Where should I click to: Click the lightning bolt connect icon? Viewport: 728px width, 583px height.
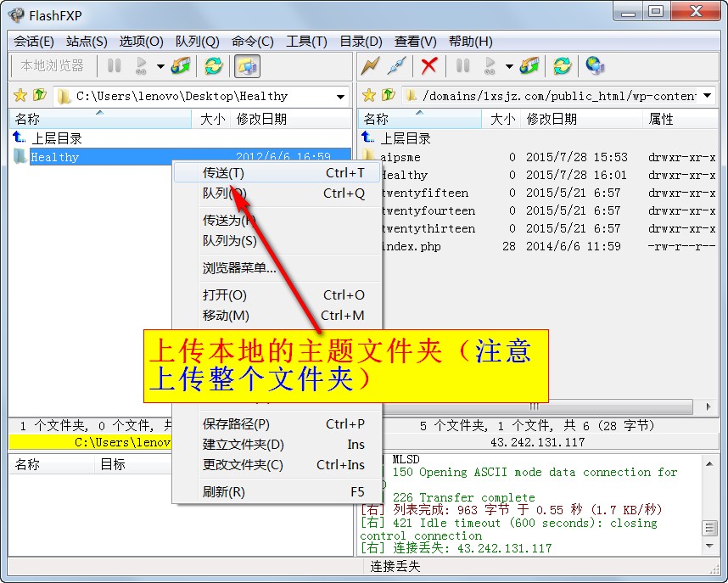(x=371, y=66)
